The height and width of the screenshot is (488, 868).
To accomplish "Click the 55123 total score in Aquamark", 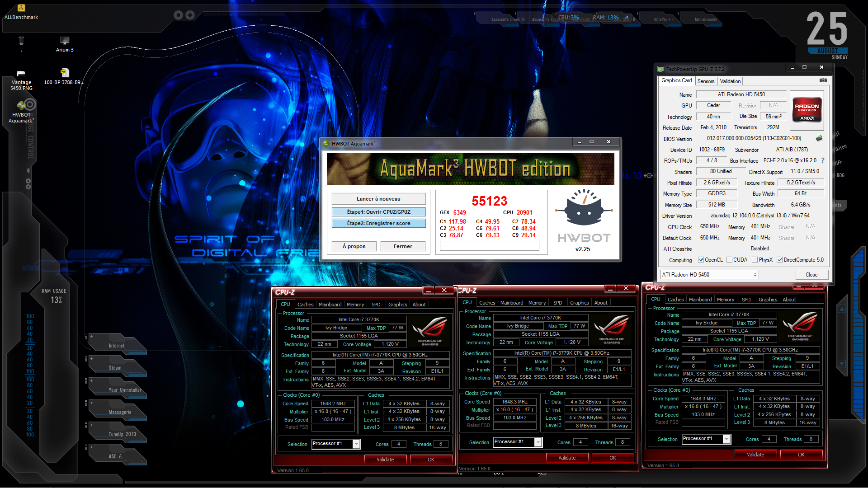I will point(489,201).
